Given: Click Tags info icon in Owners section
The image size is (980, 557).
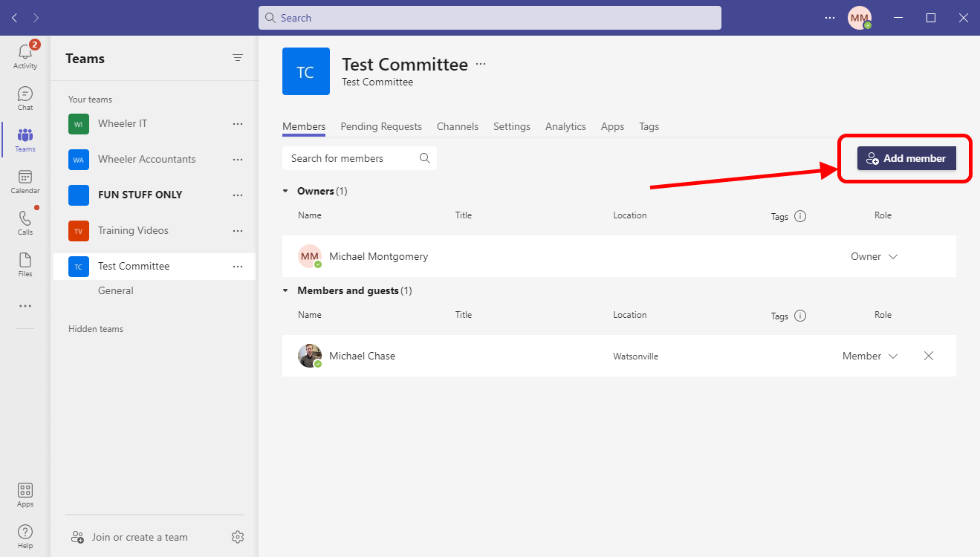Looking at the screenshot, I should (x=800, y=217).
